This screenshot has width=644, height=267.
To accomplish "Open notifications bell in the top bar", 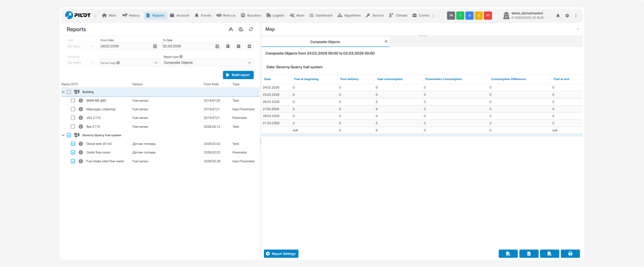I will (558, 15).
